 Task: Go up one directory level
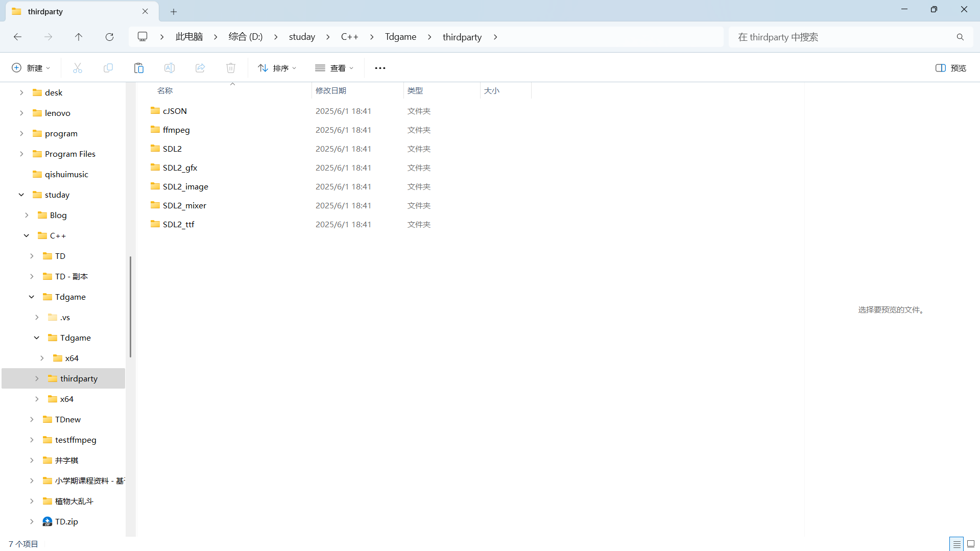(x=79, y=37)
